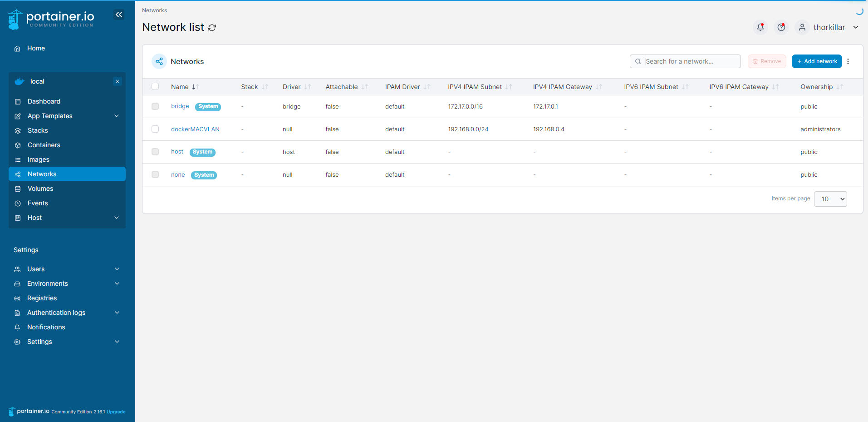Screen dimensions: 868x422
Task: Click the Upgrade link in footer
Action: click(x=116, y=412)
